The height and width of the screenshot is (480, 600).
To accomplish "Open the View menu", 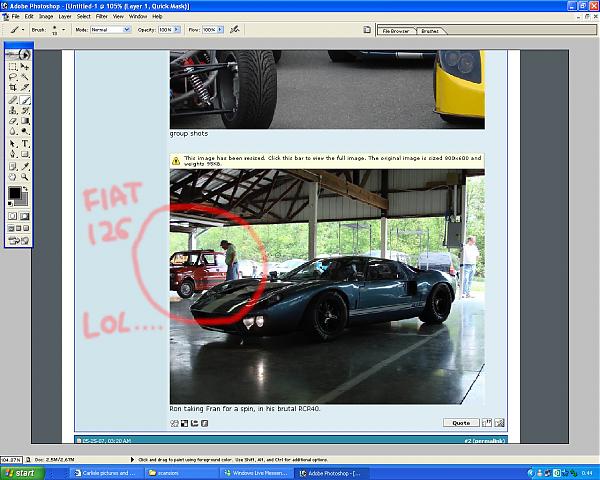I will [x=118, y=16].
